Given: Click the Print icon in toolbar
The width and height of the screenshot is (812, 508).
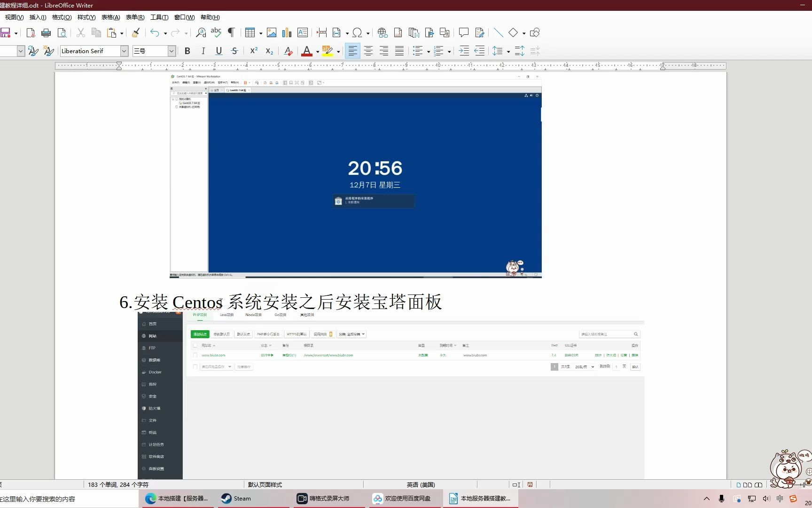Looking at the screenshot, I should click(x=46, y=32).
